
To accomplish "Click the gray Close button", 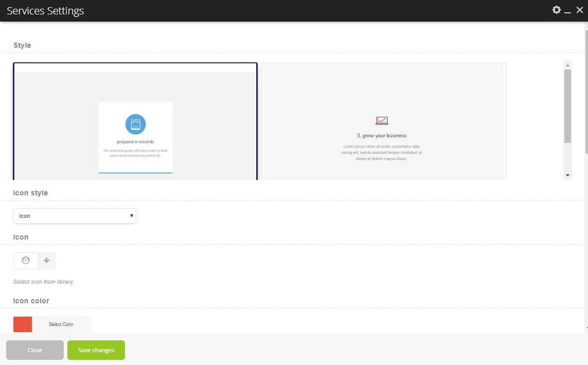I will click(35, 350).
